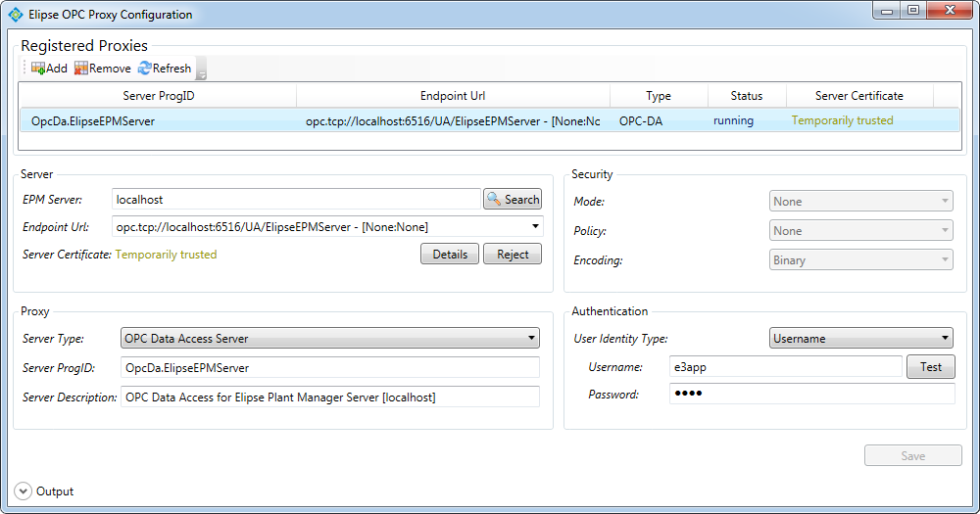
Task: Sort by the Status column header
Action: click(746, 96)
